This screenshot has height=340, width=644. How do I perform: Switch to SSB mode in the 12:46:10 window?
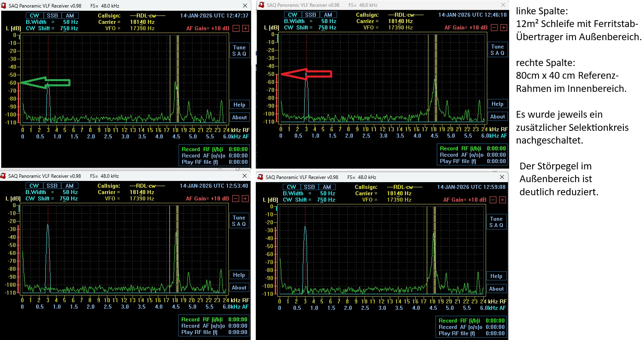tap(311, 15)
